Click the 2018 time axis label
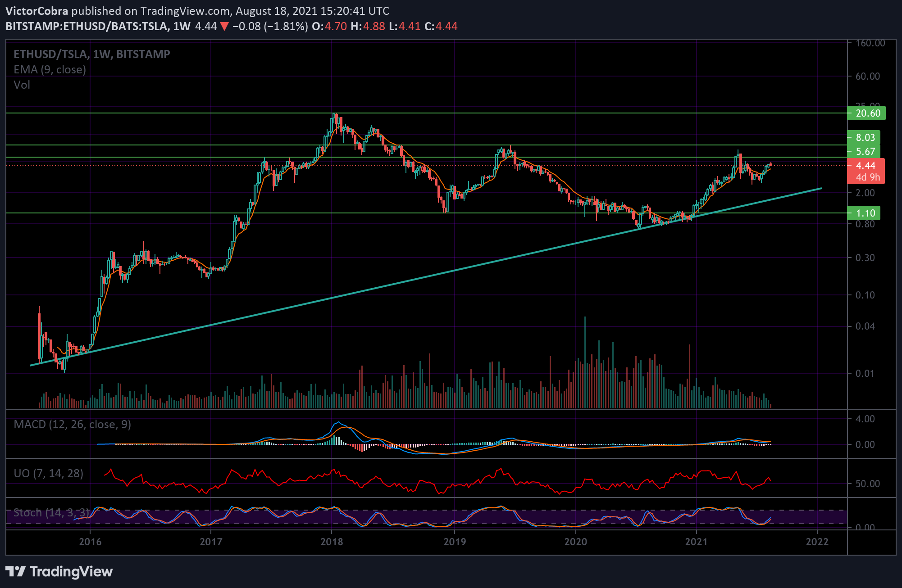Image resolution: width=902 pixels, height=588 pixels. [332, 542]
